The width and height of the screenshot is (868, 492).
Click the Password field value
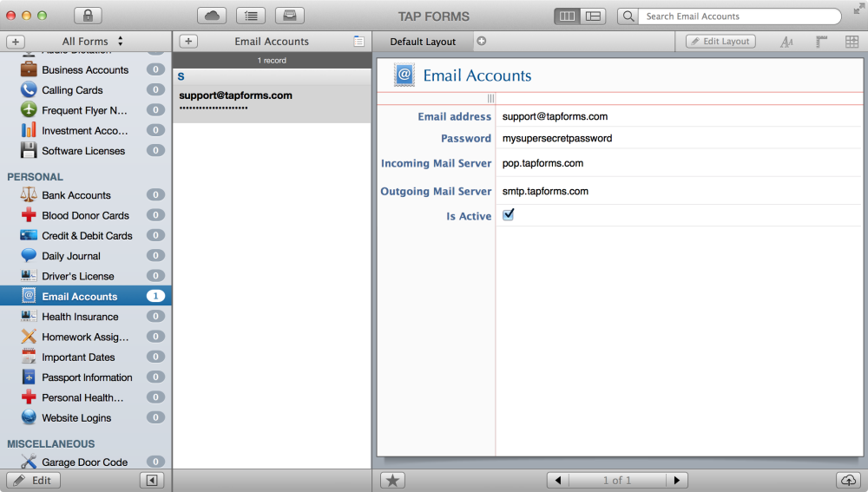[557, 138]
